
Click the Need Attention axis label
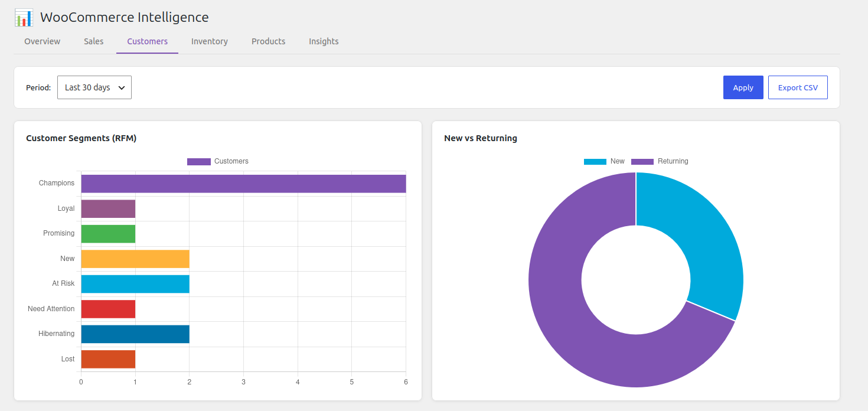click(51, 309)
